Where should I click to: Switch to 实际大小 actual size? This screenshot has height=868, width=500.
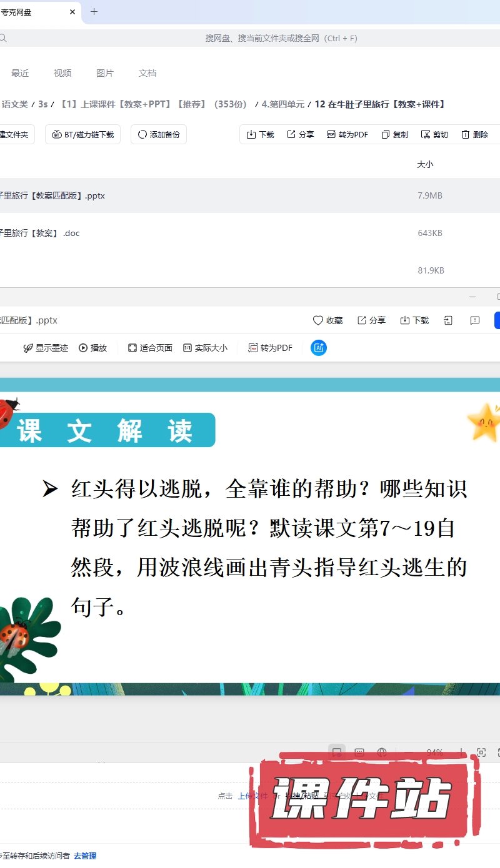point(205,348)
